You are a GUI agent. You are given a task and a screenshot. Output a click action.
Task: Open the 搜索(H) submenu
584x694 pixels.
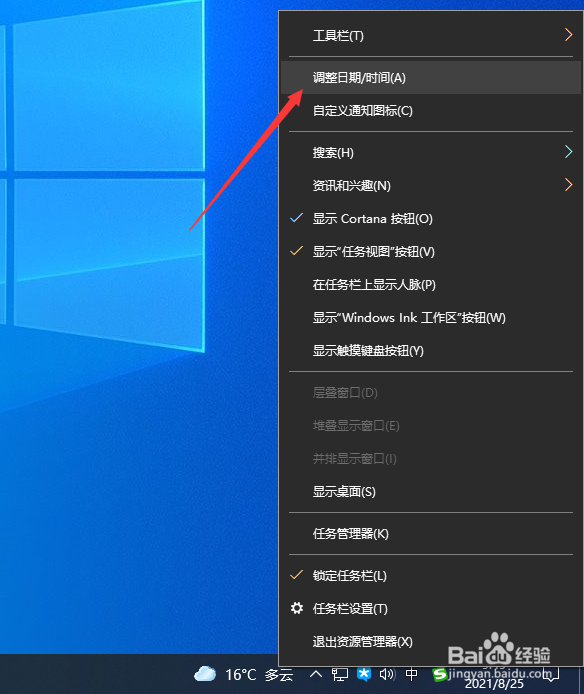tap(430, 153)
